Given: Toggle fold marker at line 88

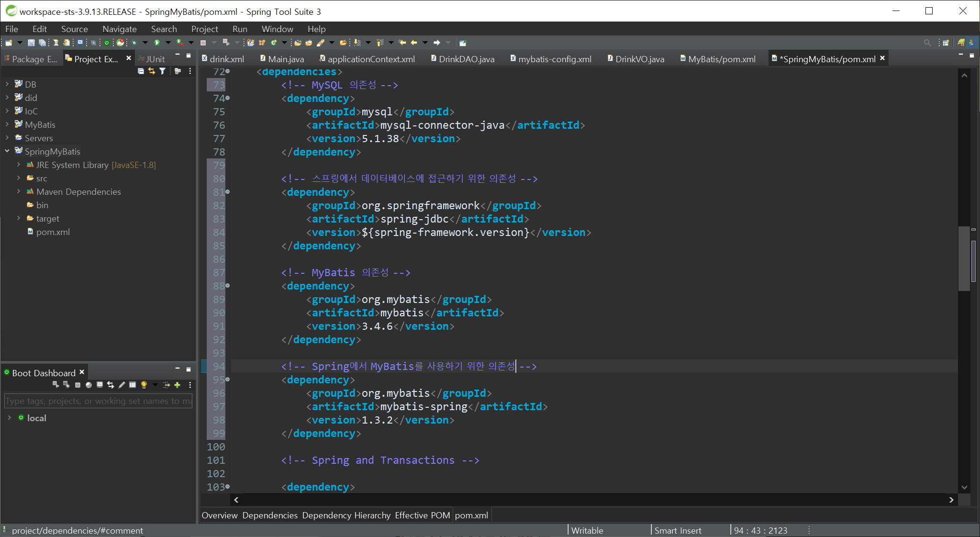Looking at the screenshot, I should pyautogui.click(x=228, y=286).
